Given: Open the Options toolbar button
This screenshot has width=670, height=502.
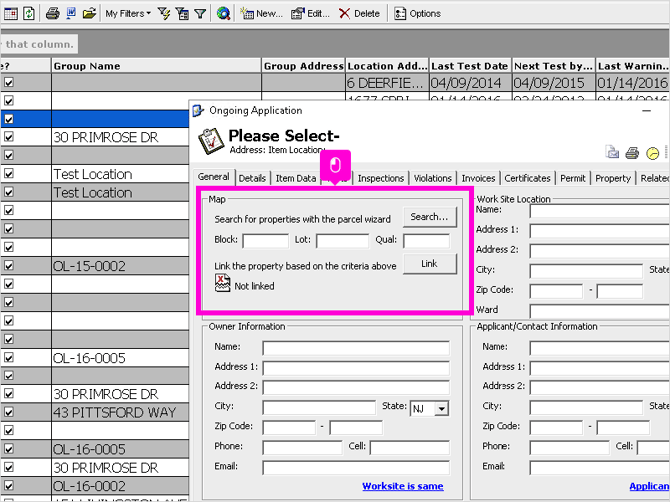Looking at the screenshot, I should [x=417, y=14].
